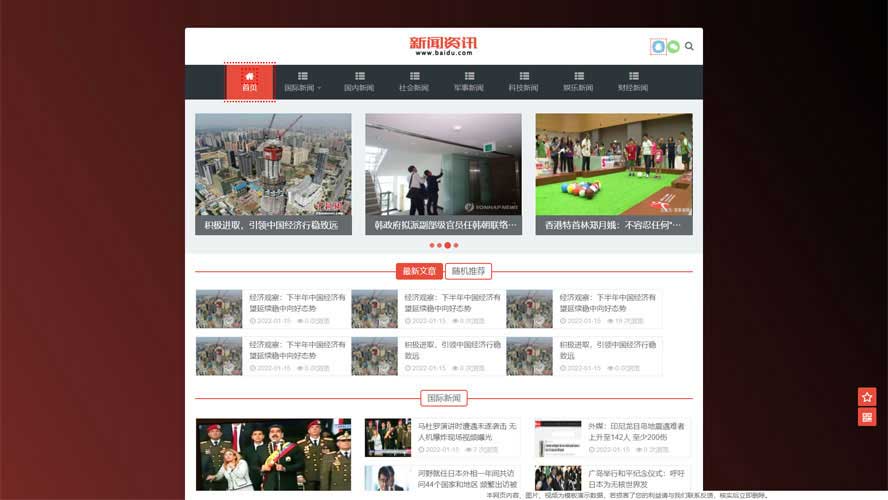This screenshot has height=500, width=888.
Task: Open second-row middle 积极进取 article title
Action: click(452, 350)
